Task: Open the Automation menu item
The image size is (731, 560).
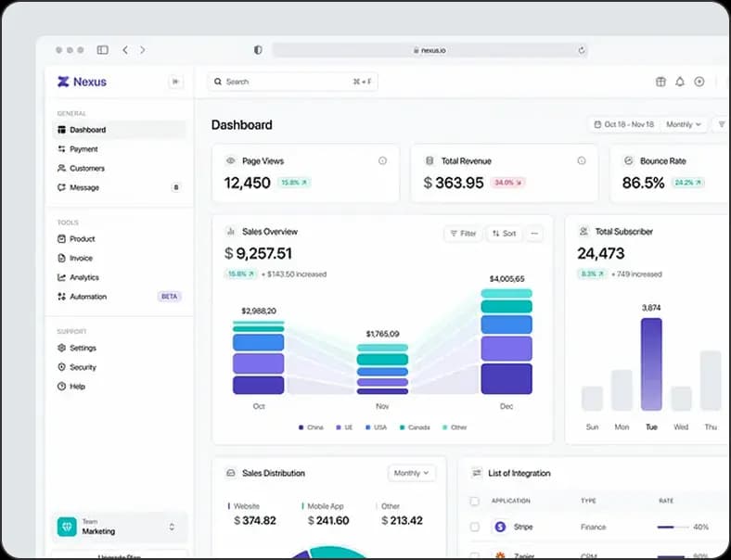Action: pyautogui.click(x=120, y=297)
